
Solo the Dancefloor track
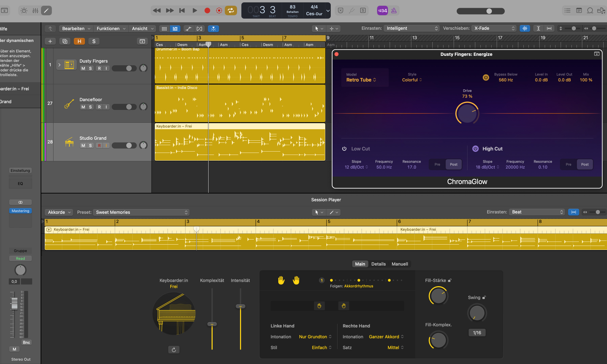coord(90,107)
